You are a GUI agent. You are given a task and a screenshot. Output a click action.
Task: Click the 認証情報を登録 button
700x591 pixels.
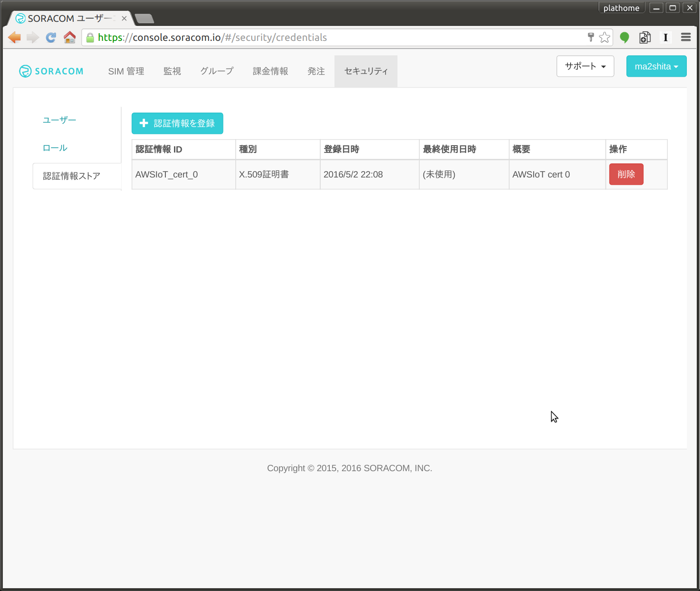[177, 123]
